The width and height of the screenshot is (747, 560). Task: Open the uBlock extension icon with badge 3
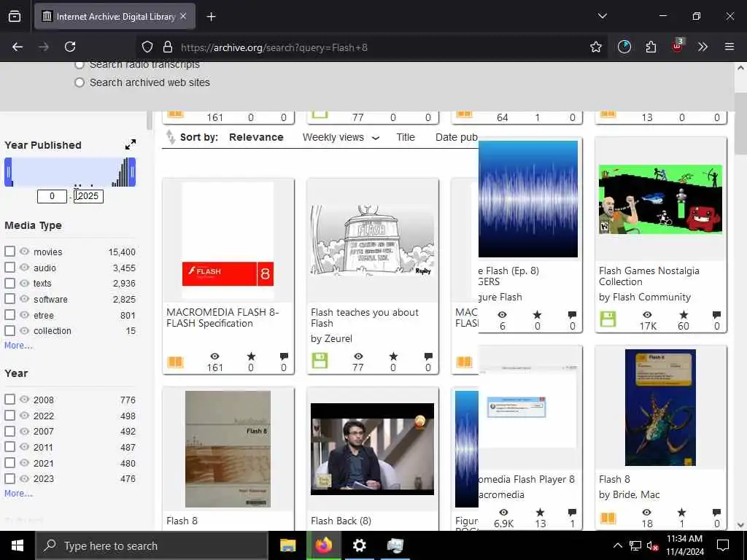[x=678, y=46]
